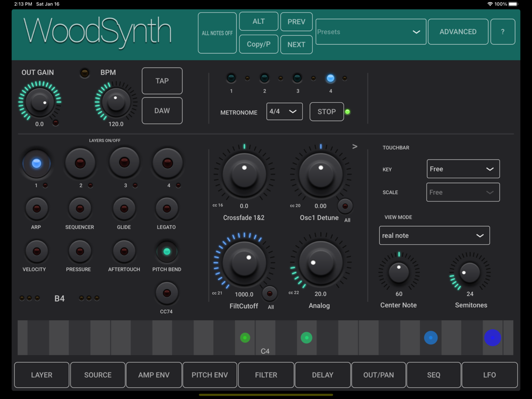The image size is (532, 399).
Task: Open the metronome 4/4 time signature dropdown
Action: point(284,111)
